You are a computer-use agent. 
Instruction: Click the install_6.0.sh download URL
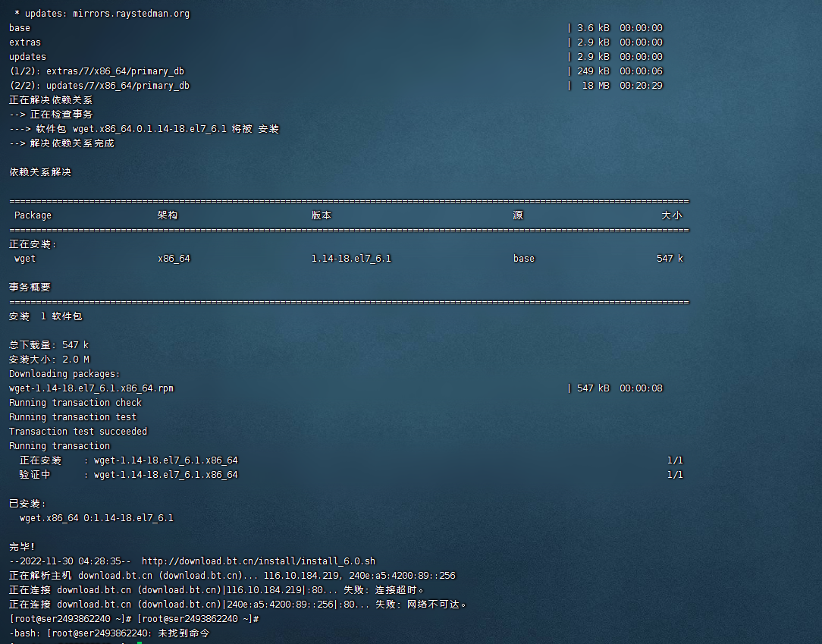[259, 561]
